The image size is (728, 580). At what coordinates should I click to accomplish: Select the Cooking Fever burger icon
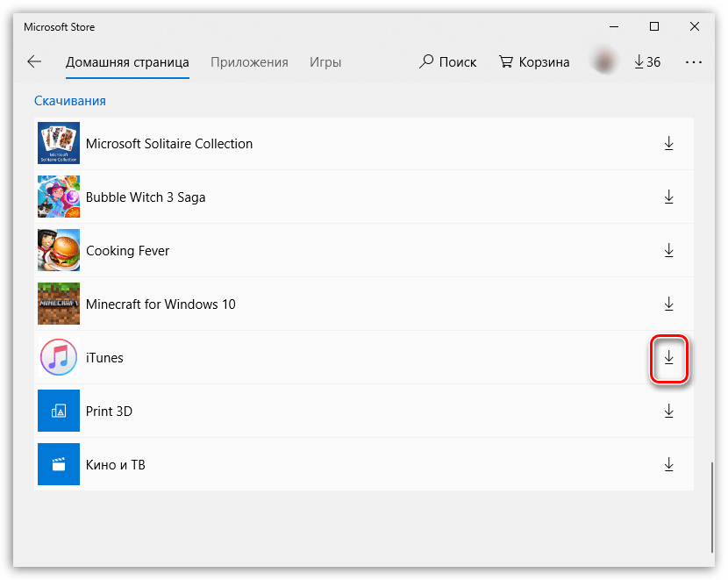(58, 250)
